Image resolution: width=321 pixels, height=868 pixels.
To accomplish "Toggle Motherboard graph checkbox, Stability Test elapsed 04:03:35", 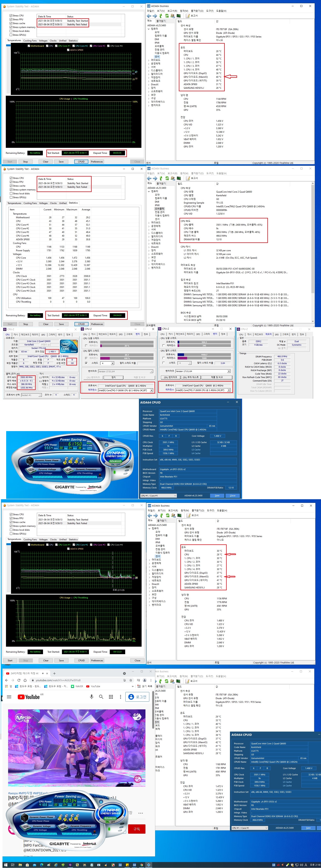I will 29,46.
